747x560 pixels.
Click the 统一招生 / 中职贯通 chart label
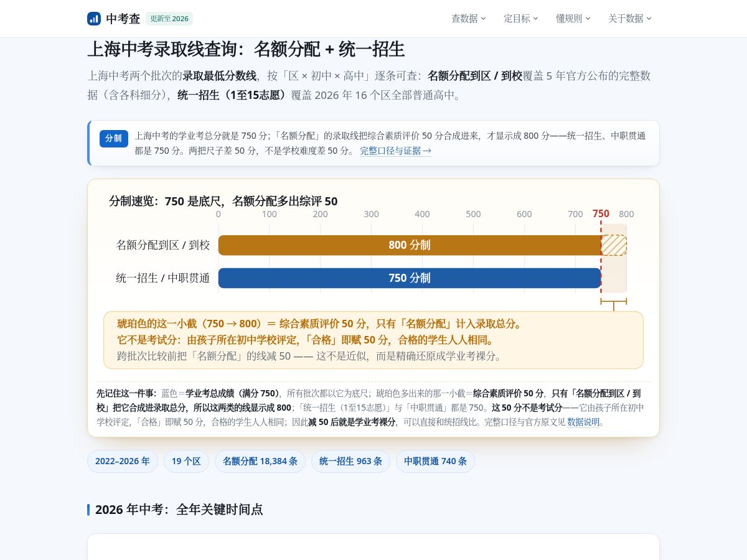[163, 278]
